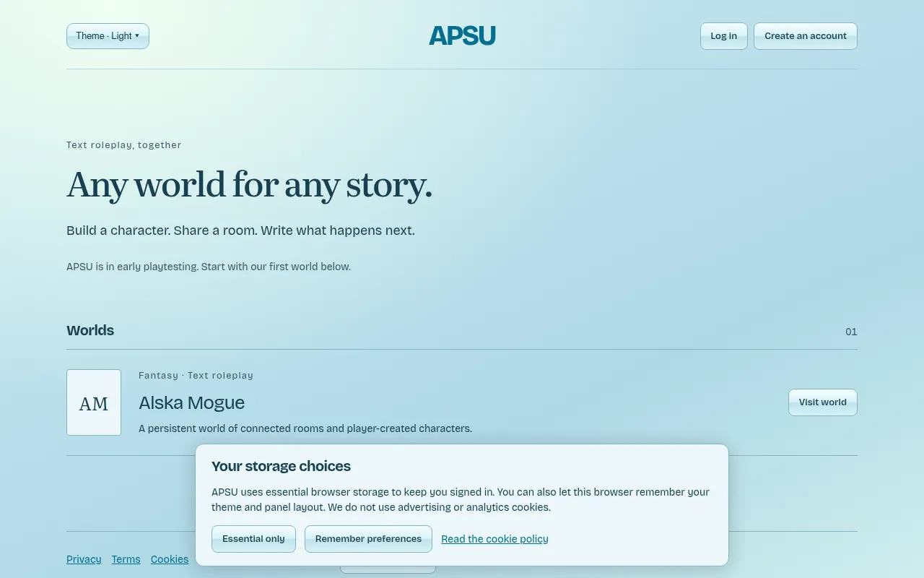Open the Cookies footer link
This screenshot has height=578, width=924.
click(170, 559)
